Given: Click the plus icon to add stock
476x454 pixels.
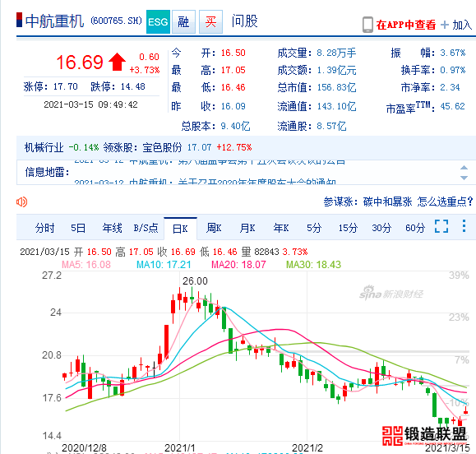Looking at the screenshot, I should (445, 25).
